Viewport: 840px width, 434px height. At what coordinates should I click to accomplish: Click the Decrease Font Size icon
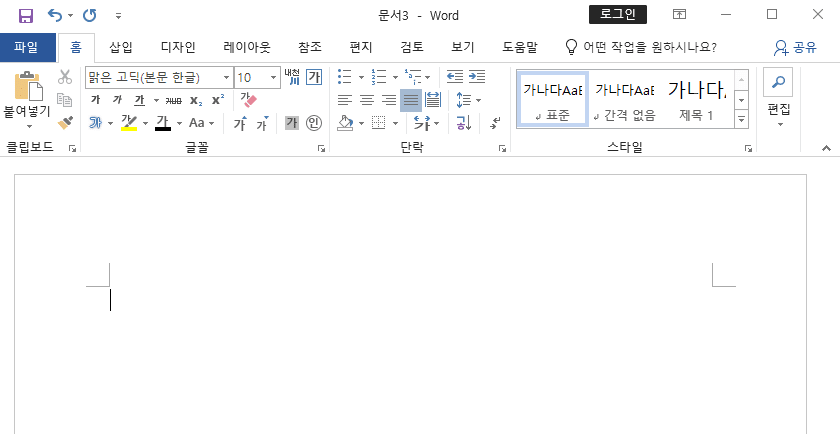[x=262, y=123]
